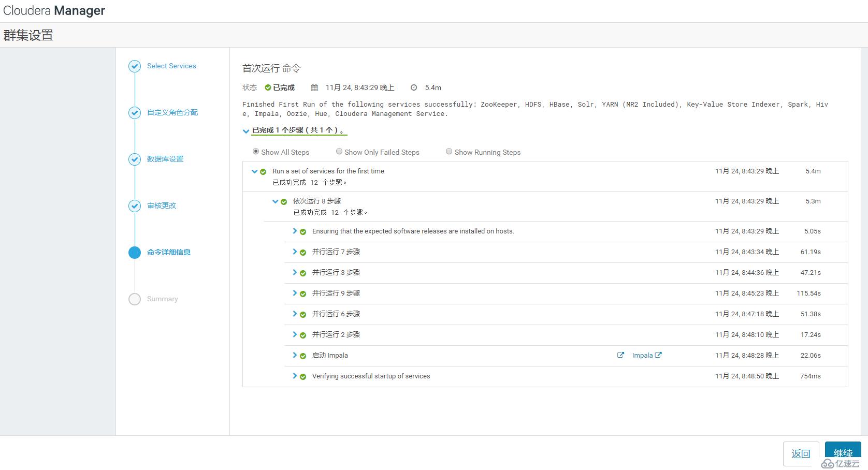The width and height of the screenshot is (868, 470).
Task: Click the 115.54s duration value
Action: click(x=808, y=293)
